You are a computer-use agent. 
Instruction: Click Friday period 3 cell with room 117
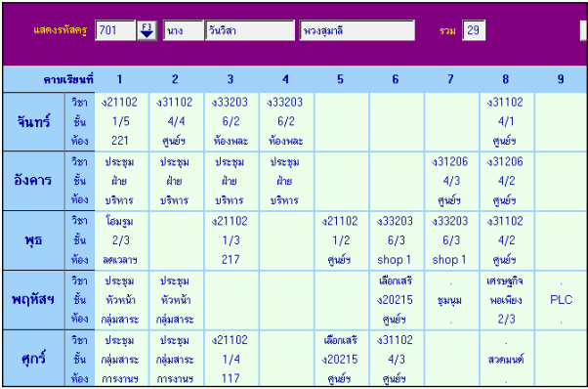click(231, 359)
